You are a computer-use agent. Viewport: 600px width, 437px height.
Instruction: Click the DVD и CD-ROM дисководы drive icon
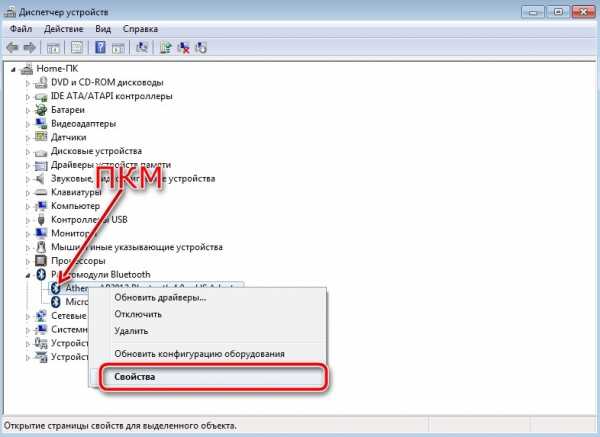[41, 83]
